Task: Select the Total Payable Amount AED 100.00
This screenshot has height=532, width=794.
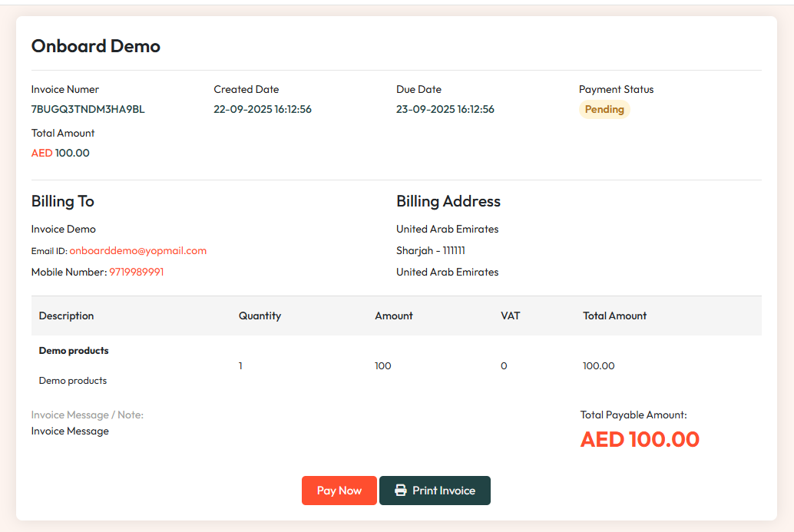Action: point(639,439)
